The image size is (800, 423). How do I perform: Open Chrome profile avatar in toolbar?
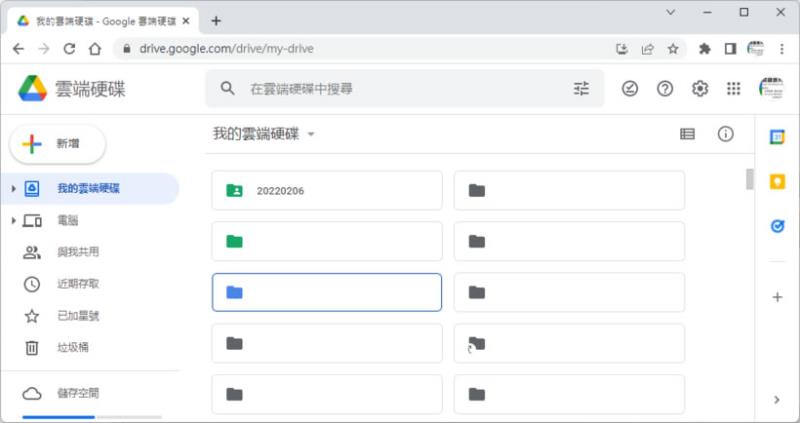pyautogui.click(x=756, y=49)
